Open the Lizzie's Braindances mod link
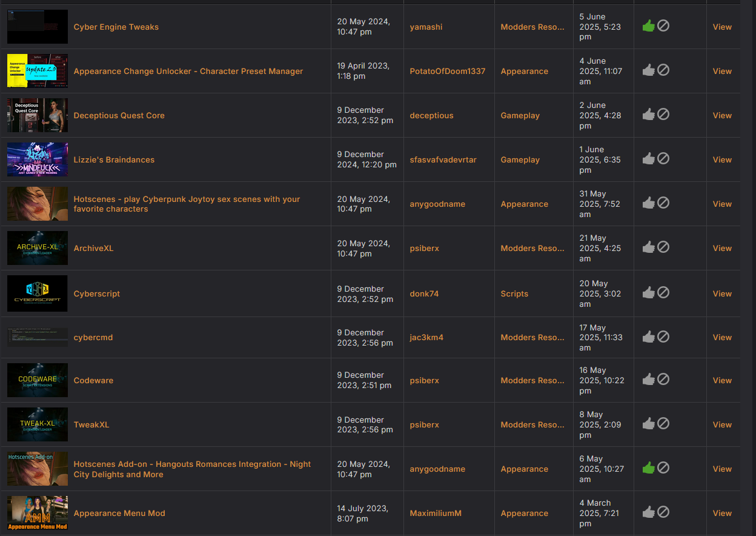This screenshot has width=756, height=536. pyautogui.click(x=114, y=159)
